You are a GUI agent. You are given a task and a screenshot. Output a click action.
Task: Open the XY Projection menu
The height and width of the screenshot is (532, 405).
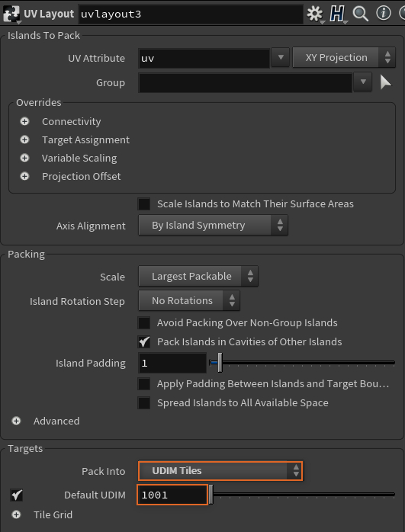(344, 57)
